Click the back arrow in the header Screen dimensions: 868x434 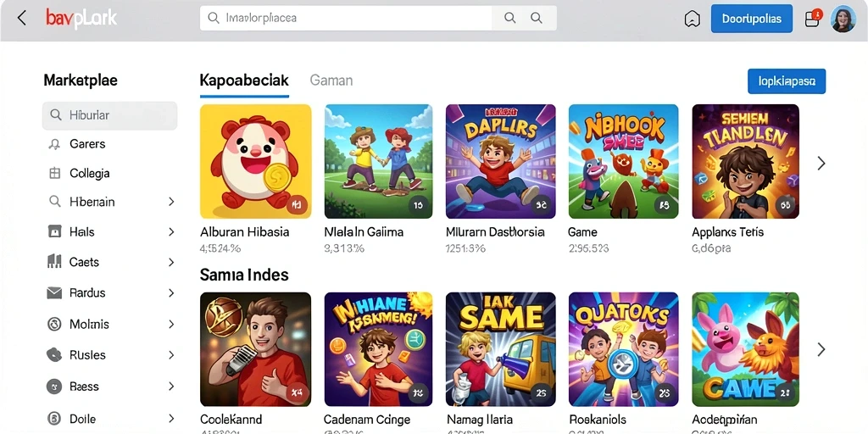tap(21, 19)
